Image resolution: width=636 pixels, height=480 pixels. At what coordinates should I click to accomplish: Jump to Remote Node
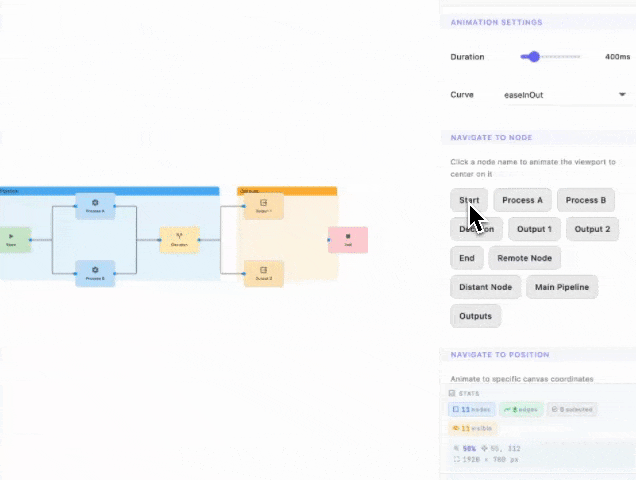(x=524, y=258)
